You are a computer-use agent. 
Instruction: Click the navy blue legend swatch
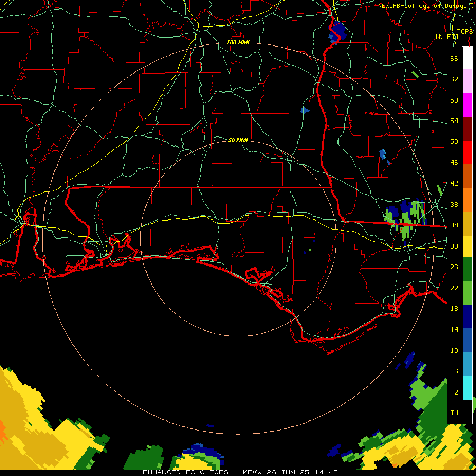click(467, 317)
